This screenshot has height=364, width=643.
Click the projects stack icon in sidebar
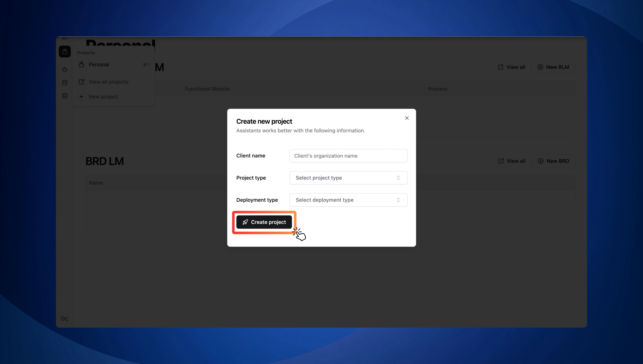click(x=65, y=52)
